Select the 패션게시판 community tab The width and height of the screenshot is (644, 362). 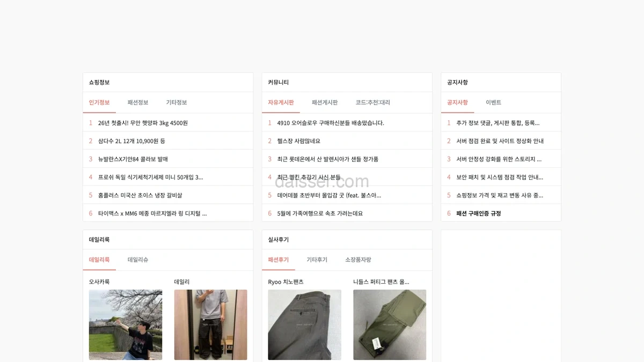325,102
